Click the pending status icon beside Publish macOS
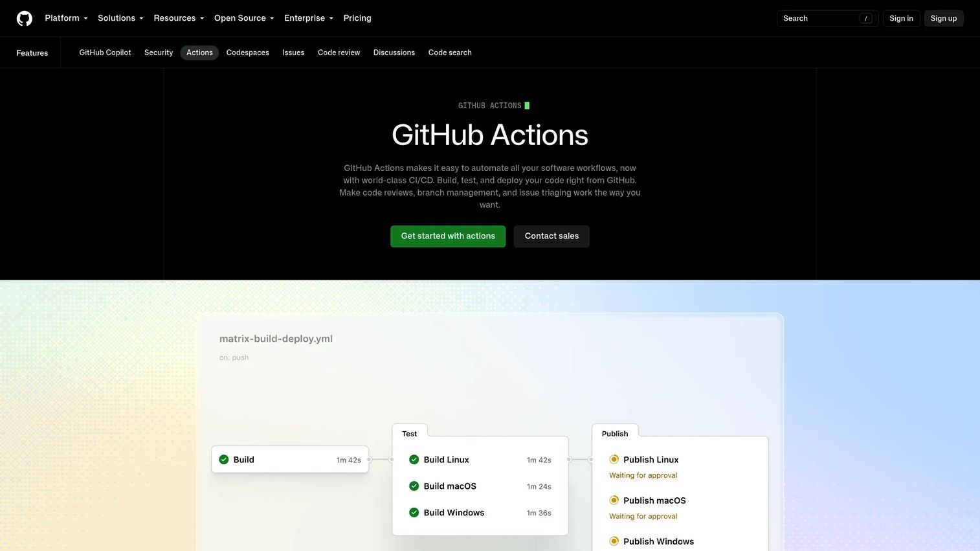The width and height of the screenshot is (980, 551). (614, 500)
